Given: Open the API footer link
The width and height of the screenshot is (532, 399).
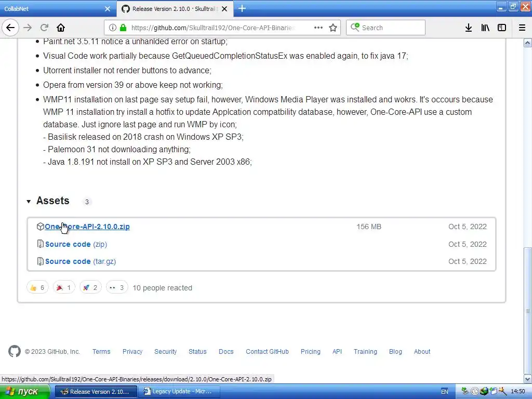Looking at the screenshot, I should pos(337,352).
